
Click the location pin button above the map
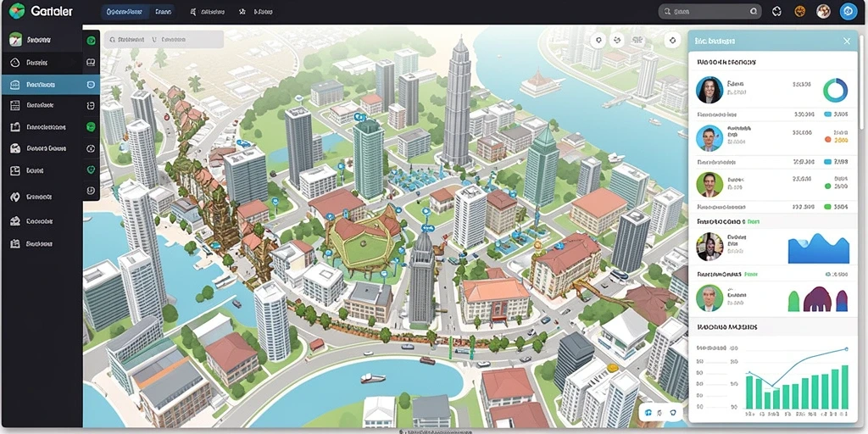tap(598, 40)
